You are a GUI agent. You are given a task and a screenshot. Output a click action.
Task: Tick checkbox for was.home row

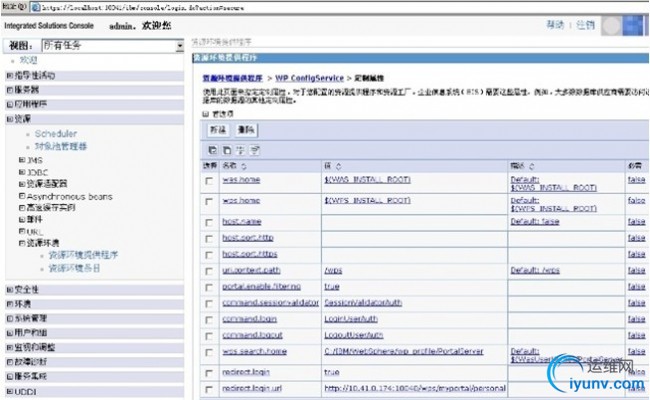[209, 181]
